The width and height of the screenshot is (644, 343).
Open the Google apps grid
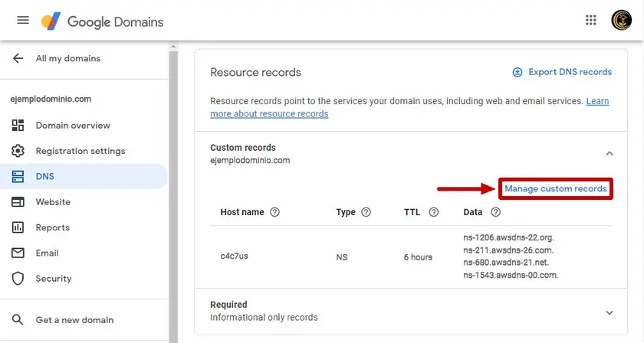(590, 20)
